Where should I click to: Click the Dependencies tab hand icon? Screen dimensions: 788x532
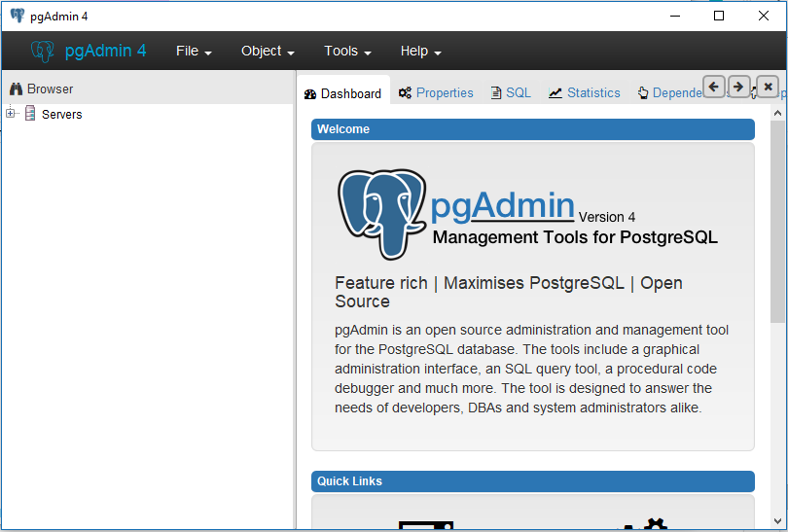click(643, 93)
